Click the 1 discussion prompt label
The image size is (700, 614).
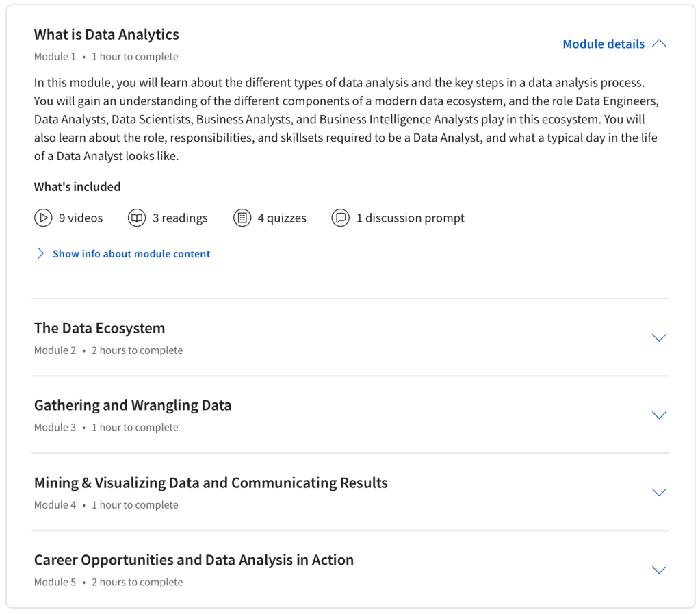coord(411,218)
